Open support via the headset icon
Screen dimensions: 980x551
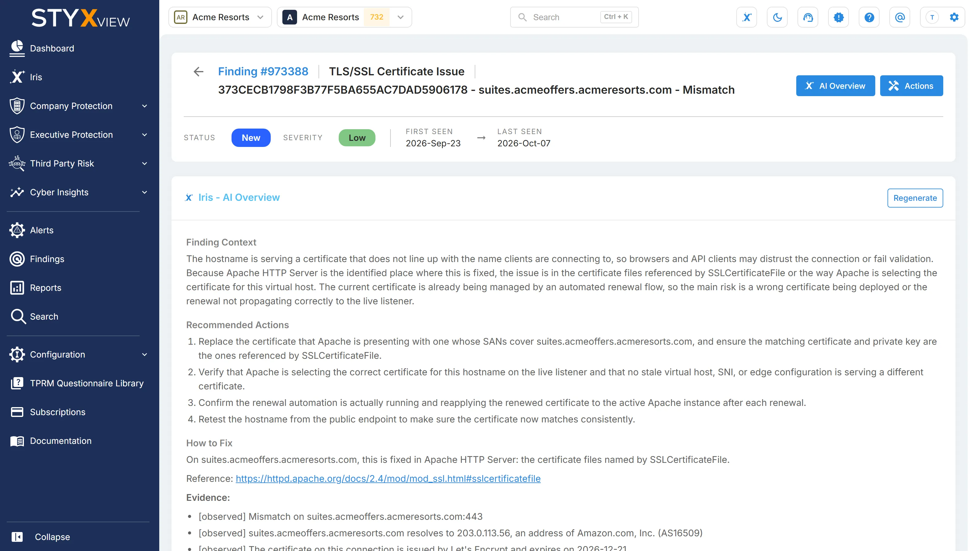coord(808,17)
